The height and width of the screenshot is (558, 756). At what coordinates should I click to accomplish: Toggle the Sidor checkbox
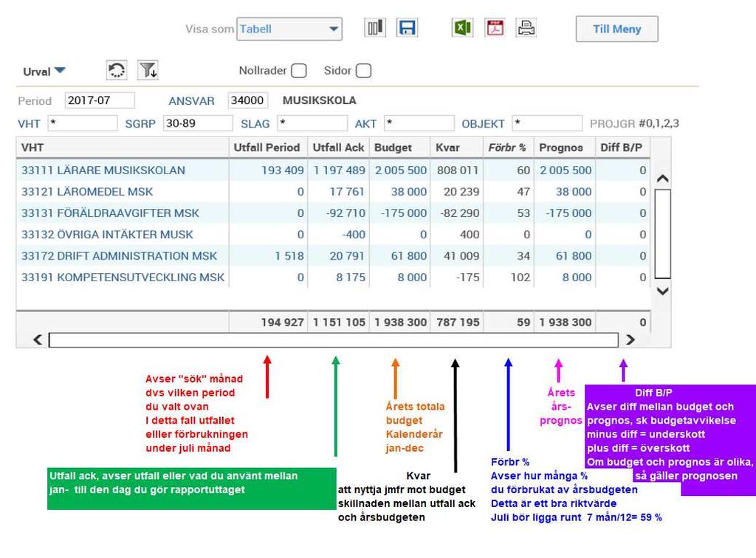[x=363, y=71]
